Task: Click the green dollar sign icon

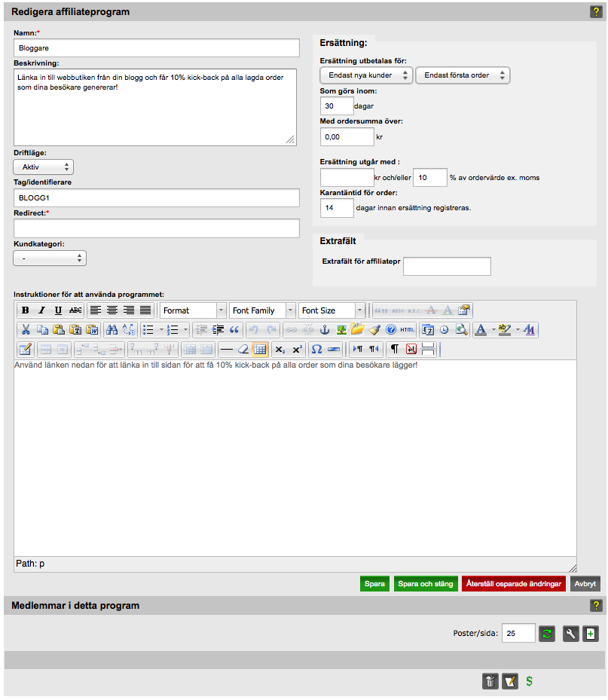Action: (x=529, y=681)
